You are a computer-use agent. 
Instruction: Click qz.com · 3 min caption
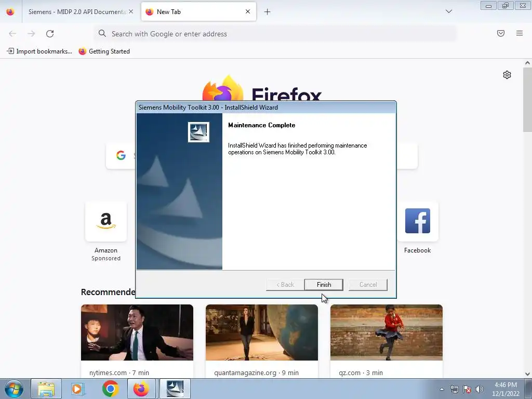pos(361,373)
